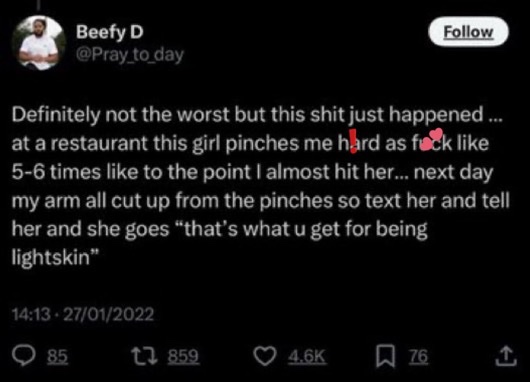View the 76 bookmarks count
This screenshot has height=382, width=530.
pyautogui.click(x=418, y=356)
